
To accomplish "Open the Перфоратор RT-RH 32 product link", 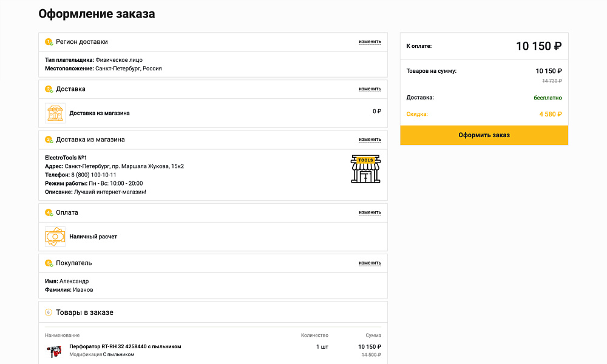I will pyautogui.click(x=125, y=346).
